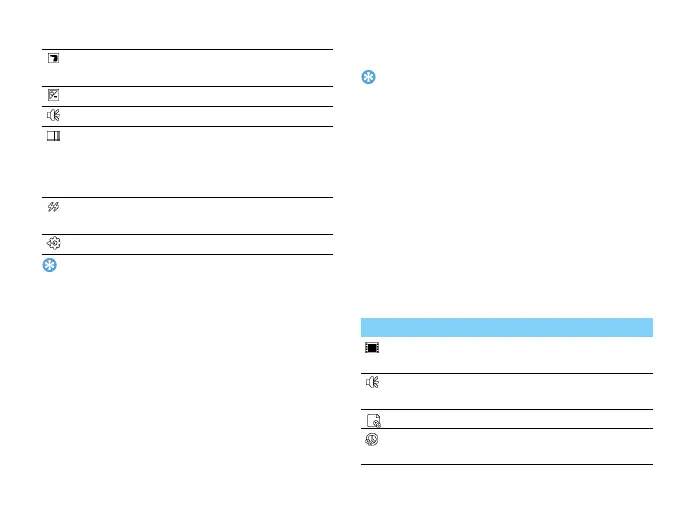The image size is (680, 510).
Task: Click the empty cell beside the image size icon
Action: click(x=199, y=68)
